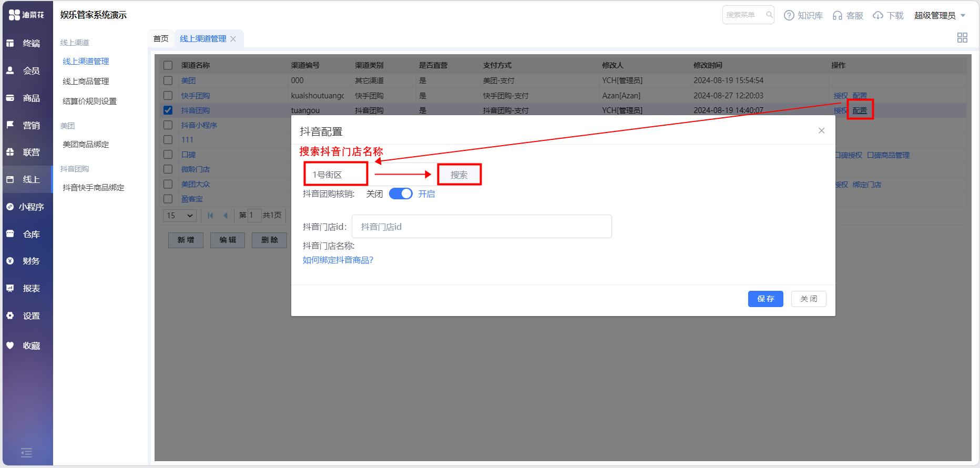Image resolution: width=980 pixels, height=468 pixels.
Task: Check the 111 row checkbox
Action: point(168,139)
